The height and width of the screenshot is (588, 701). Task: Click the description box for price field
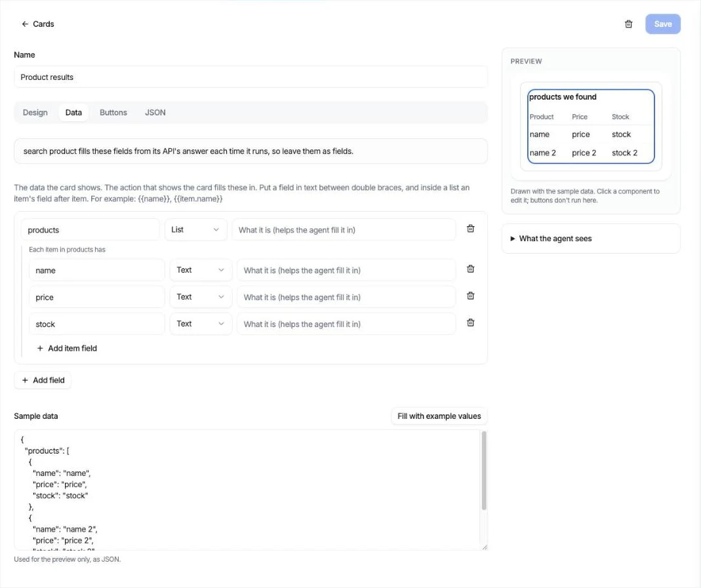tap(346, 297)
